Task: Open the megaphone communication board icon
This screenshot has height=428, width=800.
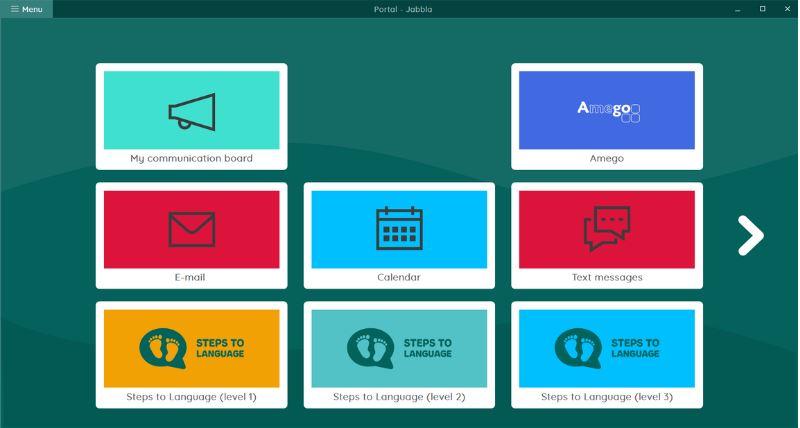Action: (x=191, y=110)
